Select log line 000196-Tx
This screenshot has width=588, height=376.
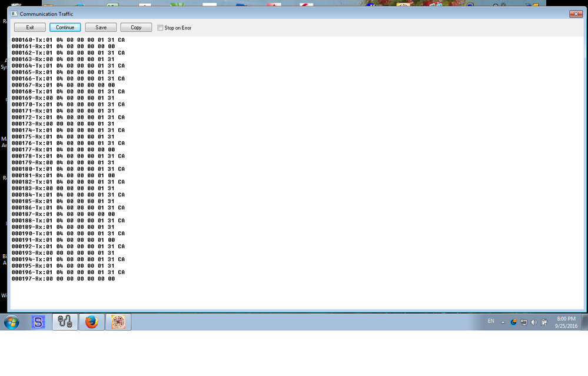[x=68, y=272]
